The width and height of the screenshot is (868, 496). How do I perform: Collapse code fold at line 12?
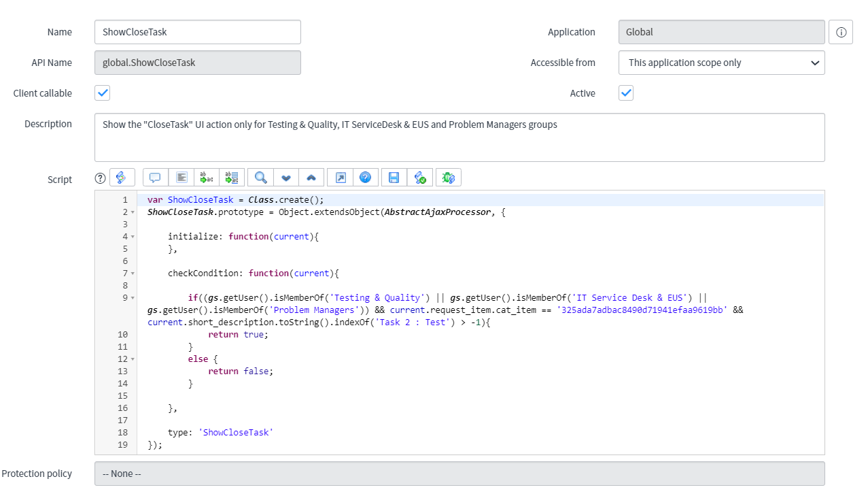tap(133, 359)
